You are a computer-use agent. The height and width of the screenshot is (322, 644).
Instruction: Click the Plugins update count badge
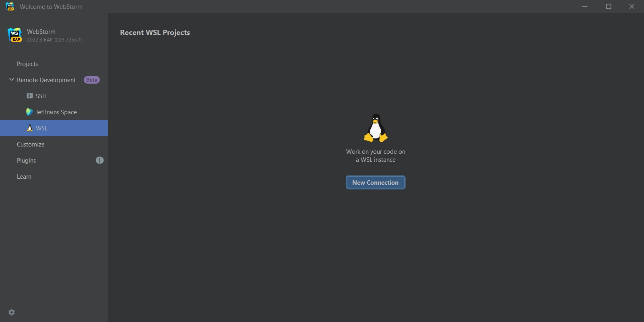(99, 160)
